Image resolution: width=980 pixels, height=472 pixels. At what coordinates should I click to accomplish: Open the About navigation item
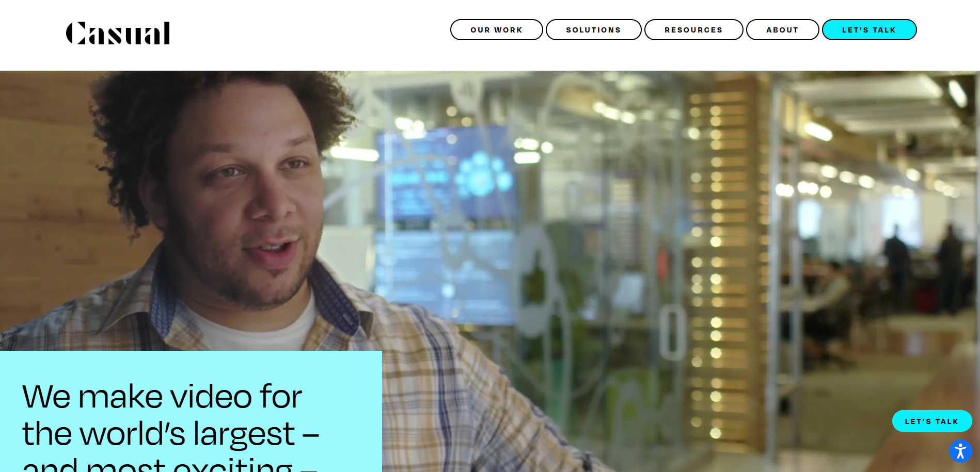point(782,30)
